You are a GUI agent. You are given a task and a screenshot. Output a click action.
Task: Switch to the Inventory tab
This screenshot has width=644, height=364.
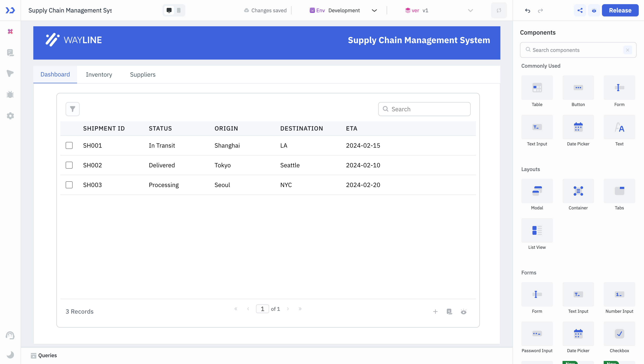coord(99,74)
